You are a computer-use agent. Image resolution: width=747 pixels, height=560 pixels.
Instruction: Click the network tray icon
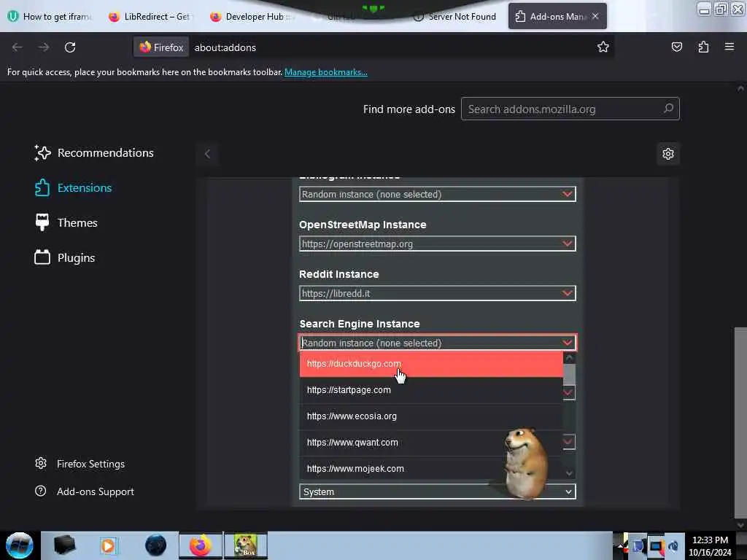(656, 546)
